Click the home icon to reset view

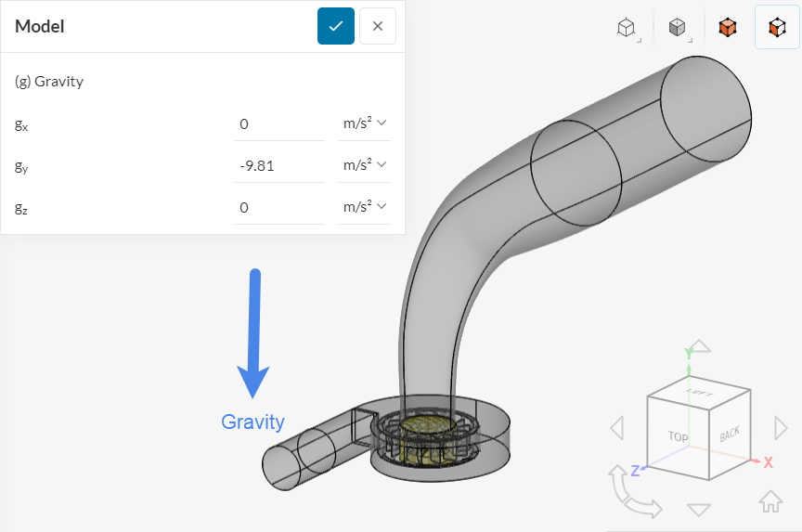(770, 501)
